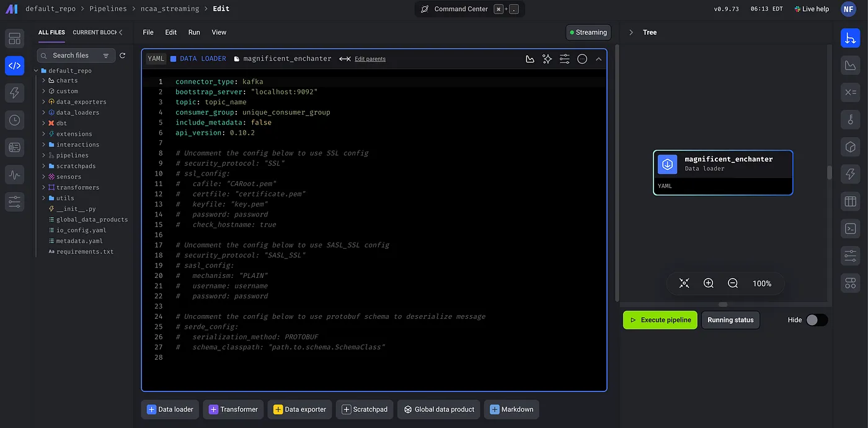This screenshot has height=428, width=868.
Task: Open the NF user avatar menu
Action: pyautogui.click(x=849, y=9)
